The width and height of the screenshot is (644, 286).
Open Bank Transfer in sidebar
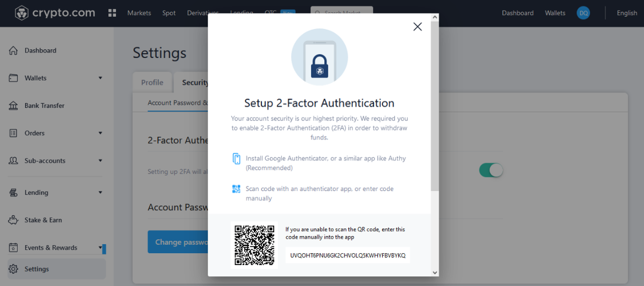[45, 105]
